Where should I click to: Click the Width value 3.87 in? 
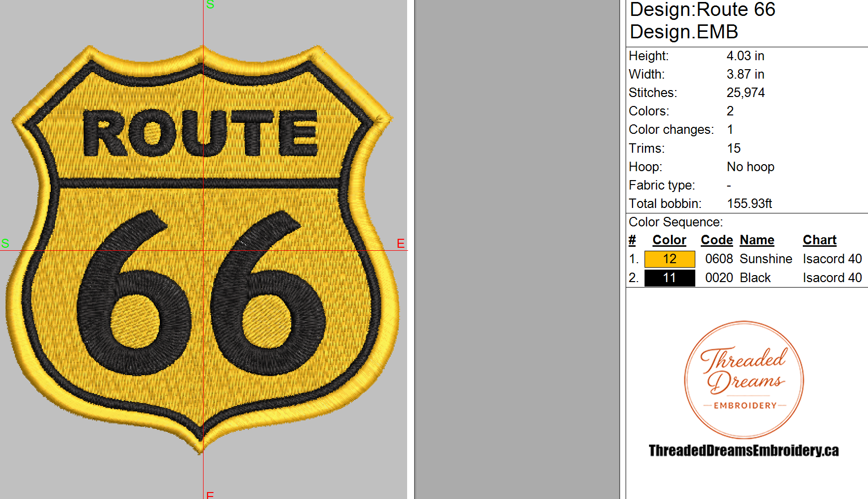pyautogui.click(x=745, y=74)
